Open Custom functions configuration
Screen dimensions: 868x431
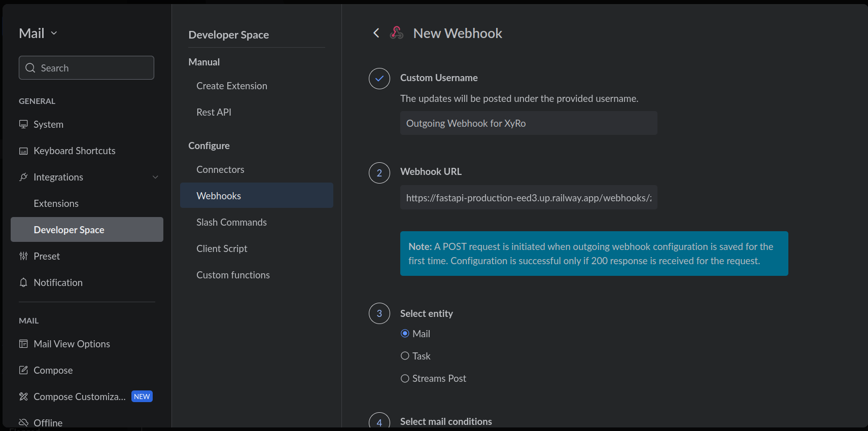pyautogui.click(x=257, y=275)
